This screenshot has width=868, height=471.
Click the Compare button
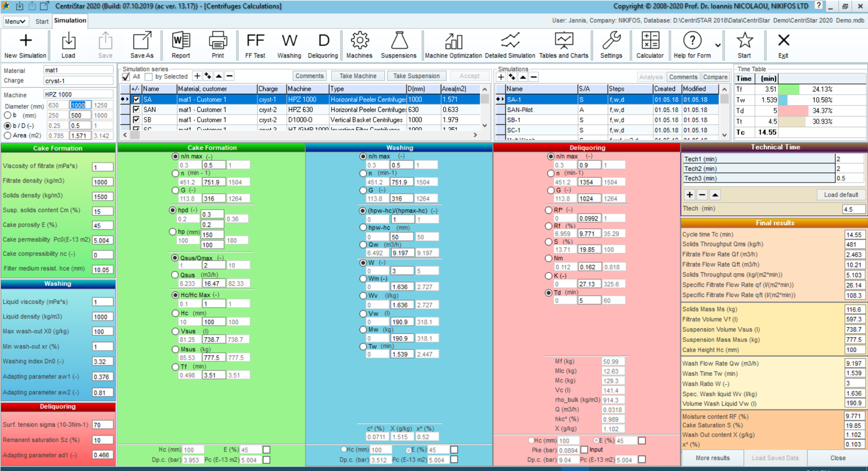click(715, 77)
